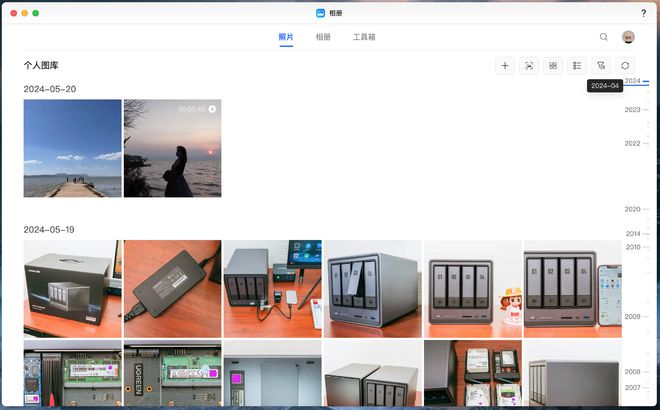Screen dimensions: 660x410
Task: Open the NAS with cartoon figurine photo
Action: point(473,289)
